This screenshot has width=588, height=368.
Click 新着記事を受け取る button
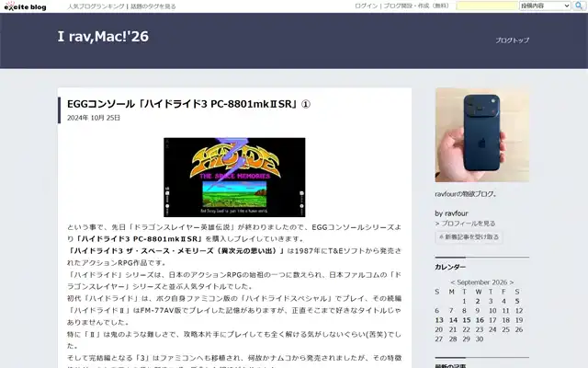pyautogui.click(x=469, y=237)
